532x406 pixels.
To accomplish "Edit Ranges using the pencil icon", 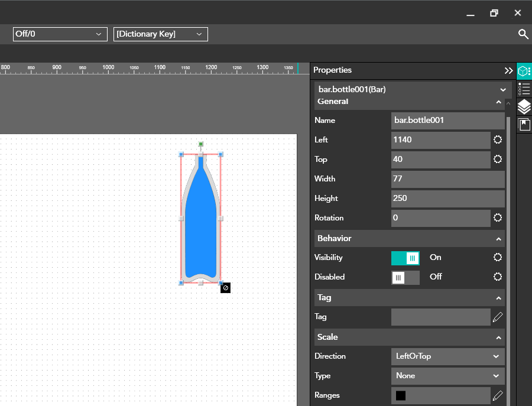I will [498, 395].
